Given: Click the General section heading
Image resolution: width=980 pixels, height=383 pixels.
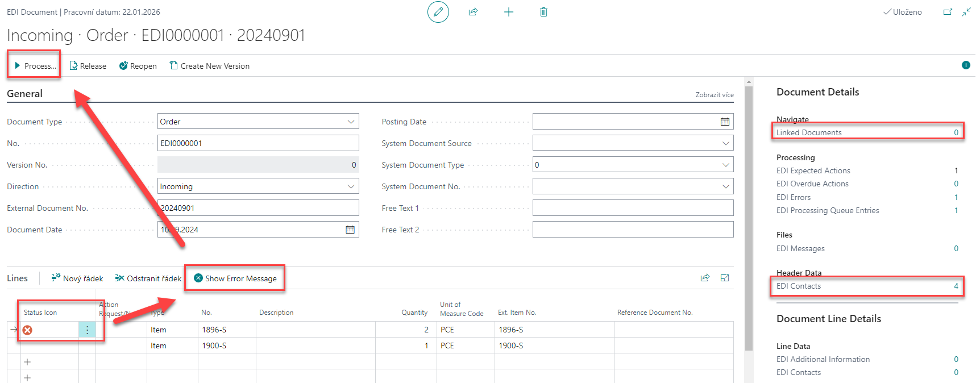Looking at the screenshot, I should [24, 94].
